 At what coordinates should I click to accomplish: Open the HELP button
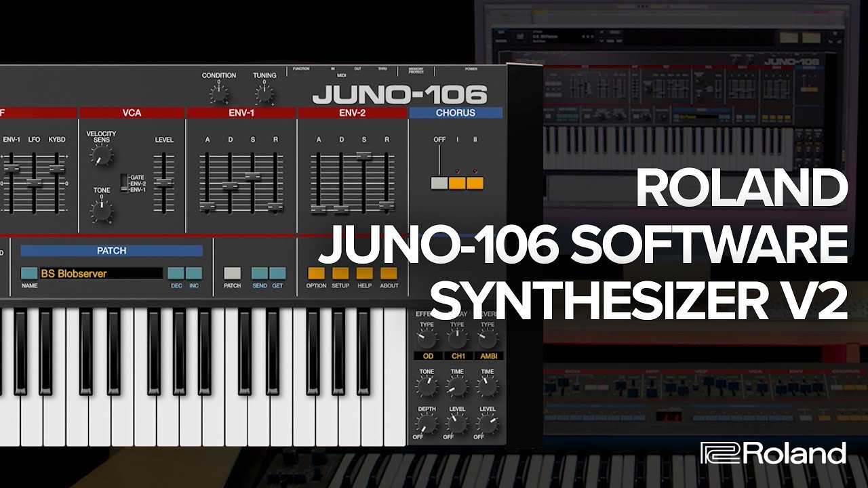coord(365,273)
